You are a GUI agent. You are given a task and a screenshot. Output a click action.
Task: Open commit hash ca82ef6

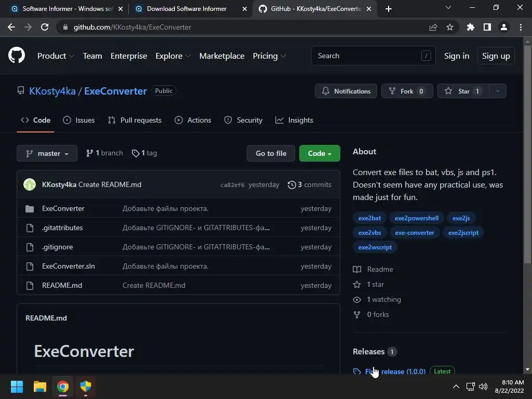[x=232, y=185]
